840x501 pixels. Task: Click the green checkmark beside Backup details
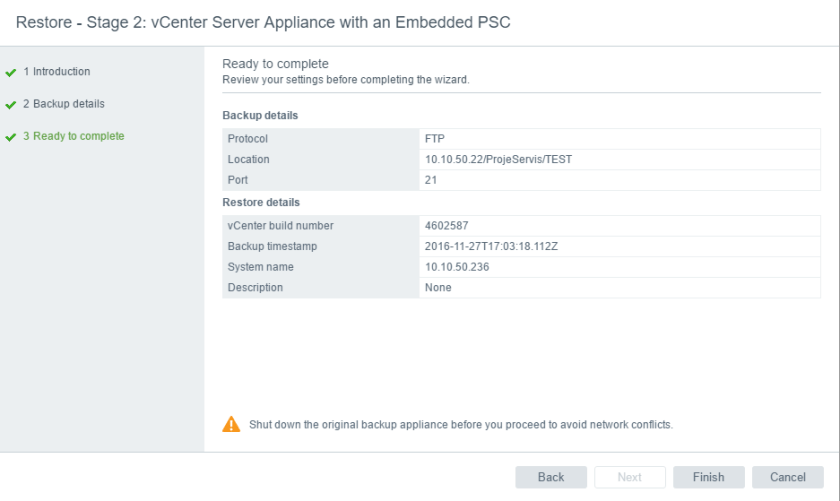coord(11,105)
